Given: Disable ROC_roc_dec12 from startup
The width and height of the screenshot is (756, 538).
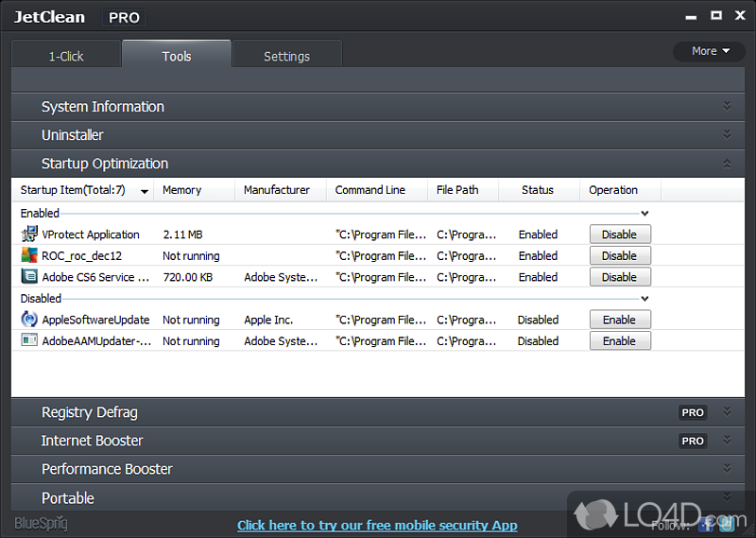Looking at the screenshot, I should (619, 255).
